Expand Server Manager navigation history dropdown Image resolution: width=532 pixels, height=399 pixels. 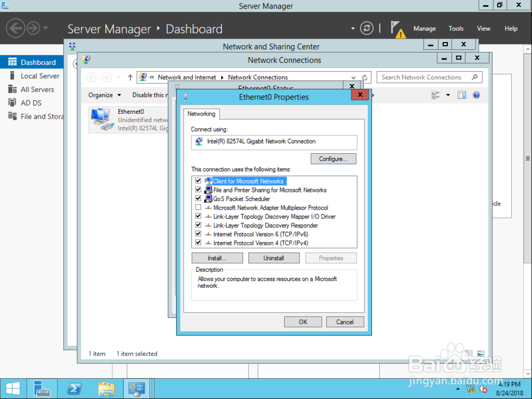pos(45,28)
